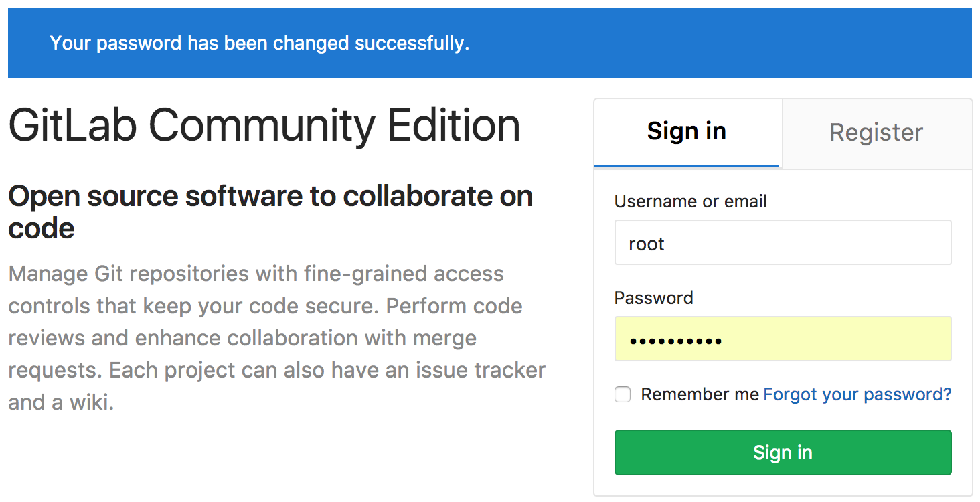Focus the yellow Password input field
Screen dimensions: 980x502
coord(783,339)
